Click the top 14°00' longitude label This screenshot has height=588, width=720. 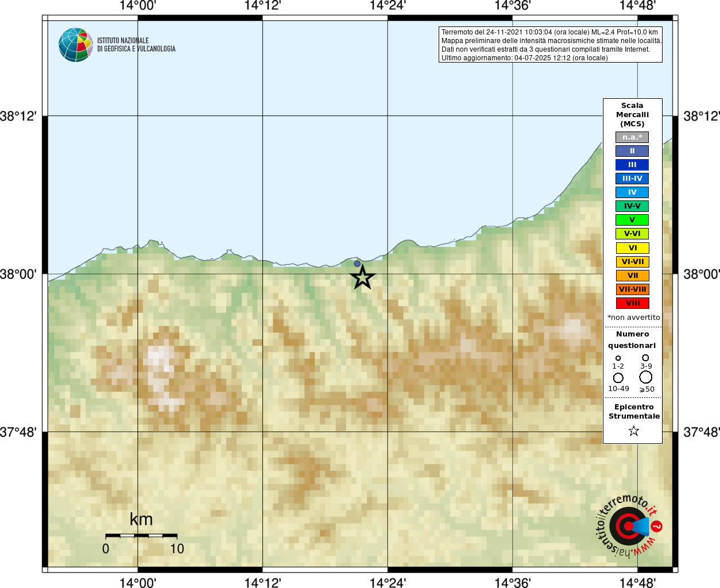coord(138,6)
